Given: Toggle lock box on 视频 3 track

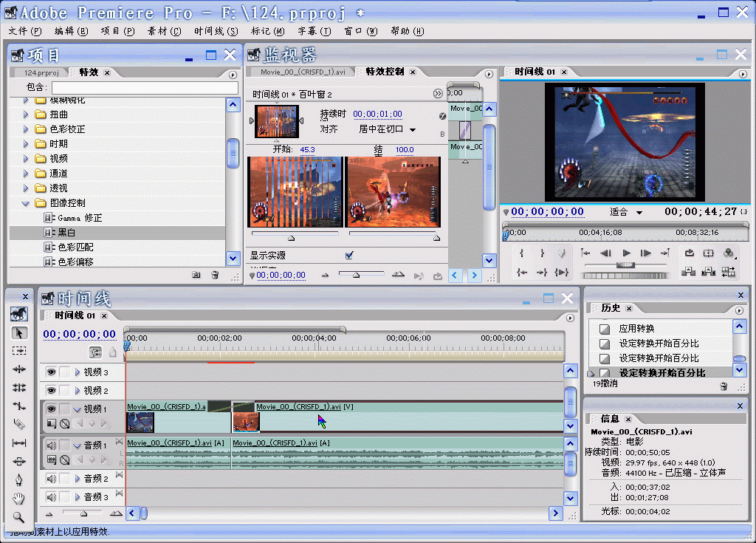Looking at the screenshot, I should (x=65, y=372).
